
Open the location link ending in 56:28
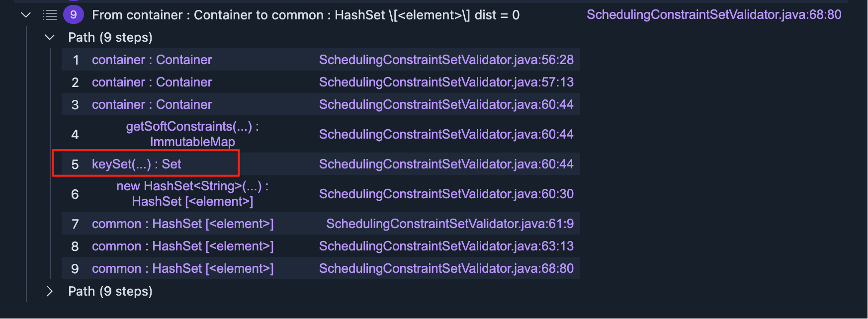pyautogui.click(x=446, y=60)
